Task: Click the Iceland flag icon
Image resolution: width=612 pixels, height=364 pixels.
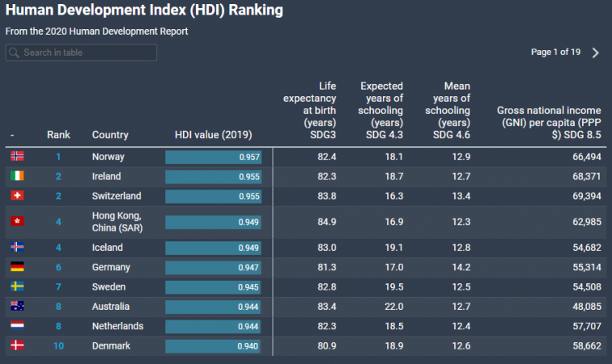Action: point(16,248)
